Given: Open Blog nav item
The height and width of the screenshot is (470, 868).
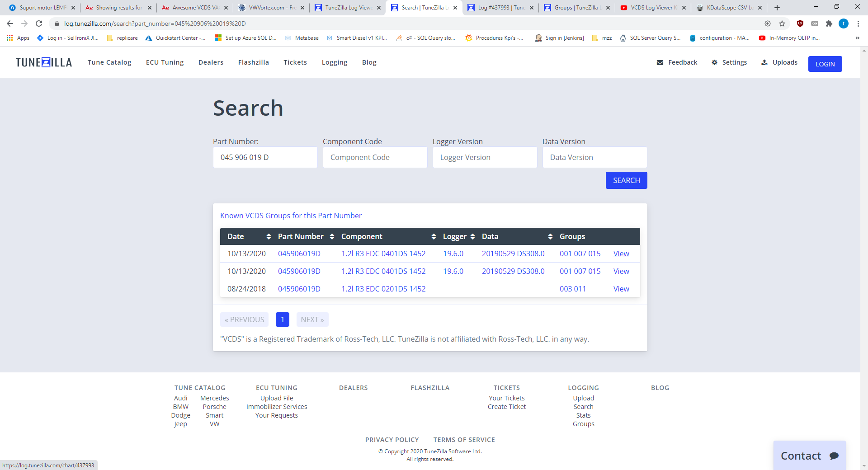Looking at the screenshot, I should (x=369, y=62).
